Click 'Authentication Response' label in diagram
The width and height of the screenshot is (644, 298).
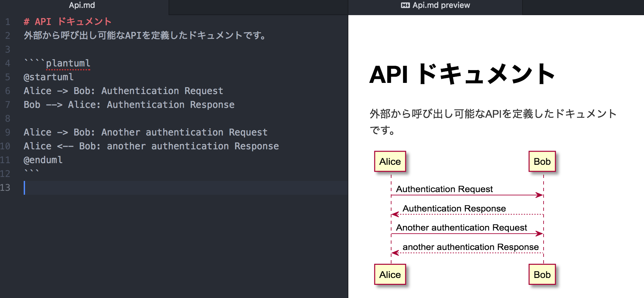454,209
